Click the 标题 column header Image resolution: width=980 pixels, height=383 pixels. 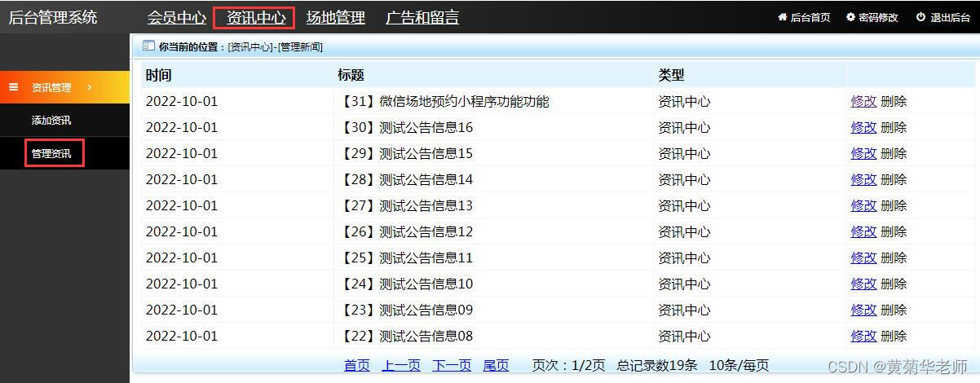(x=351, y=75)
